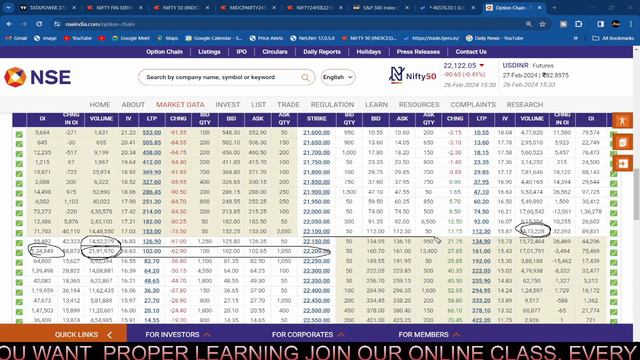Toggle left checkbox in the 22,100.00 strike row
The width and height of the screenshot is (640, 360).
coord(19,232)
